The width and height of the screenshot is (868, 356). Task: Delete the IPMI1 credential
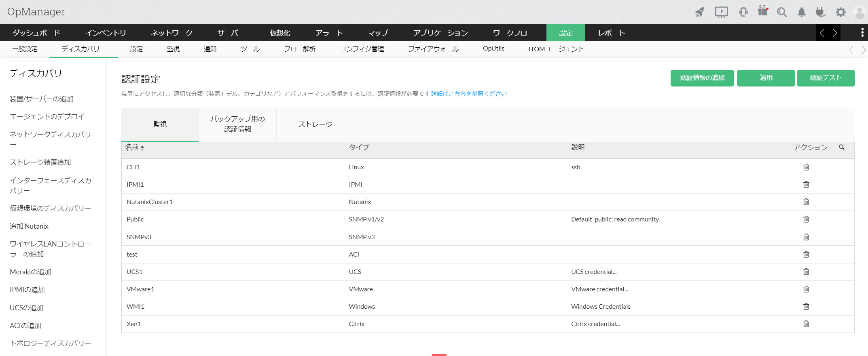pyautogui.click(x=806, y=184)
